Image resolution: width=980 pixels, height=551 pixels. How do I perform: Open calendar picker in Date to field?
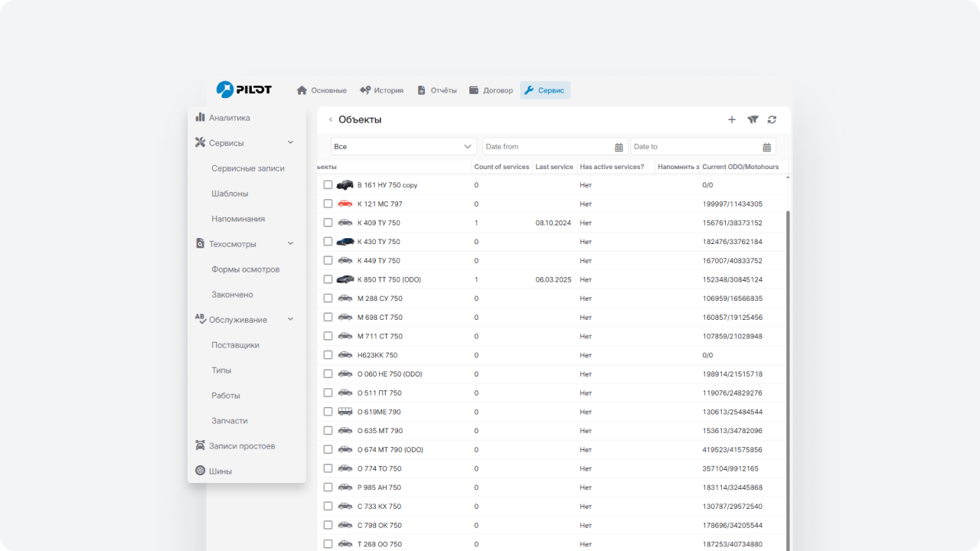pyautogui.click(x=766, y=147)
